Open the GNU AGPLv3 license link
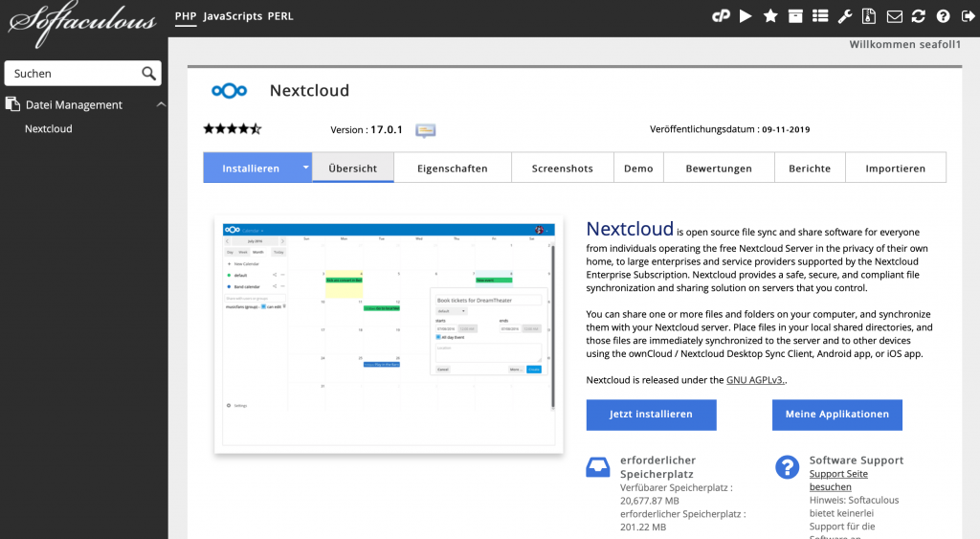The height and width of the screenshot is (539, 980). pyautogui.click(x=756, y=379)
